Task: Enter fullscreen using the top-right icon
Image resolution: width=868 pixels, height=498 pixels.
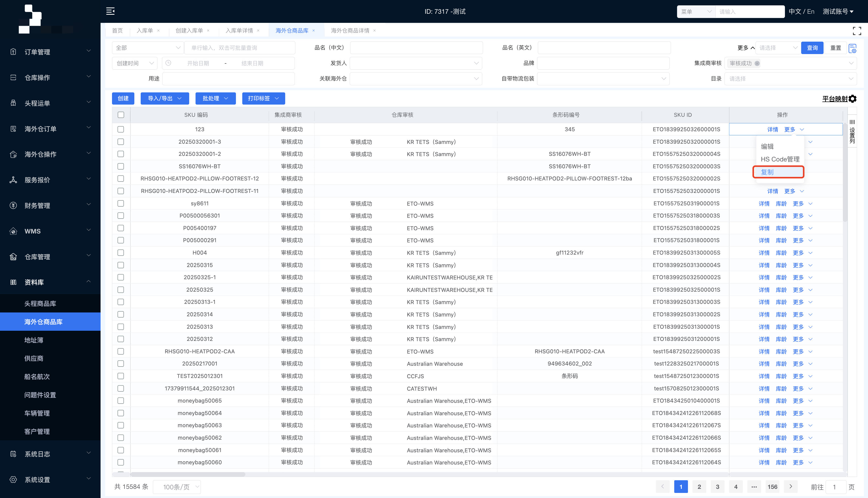Action: coord(857,31)
